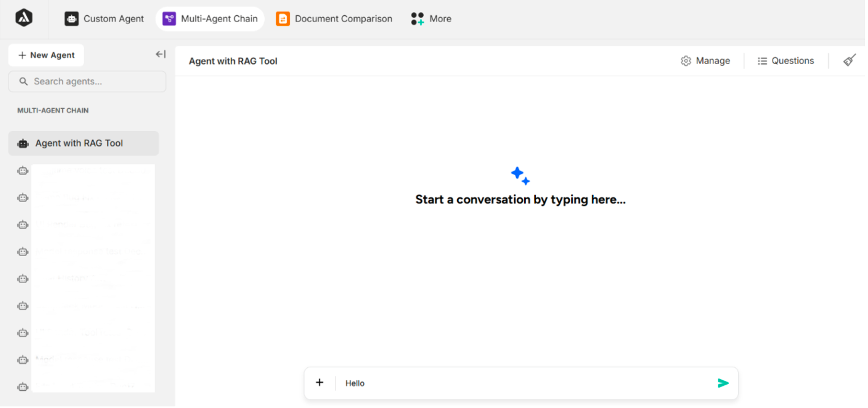Image resolution: width=868 pixels, height=408 pixels.
Task: Click the application logo
Action: pos(25,18)
